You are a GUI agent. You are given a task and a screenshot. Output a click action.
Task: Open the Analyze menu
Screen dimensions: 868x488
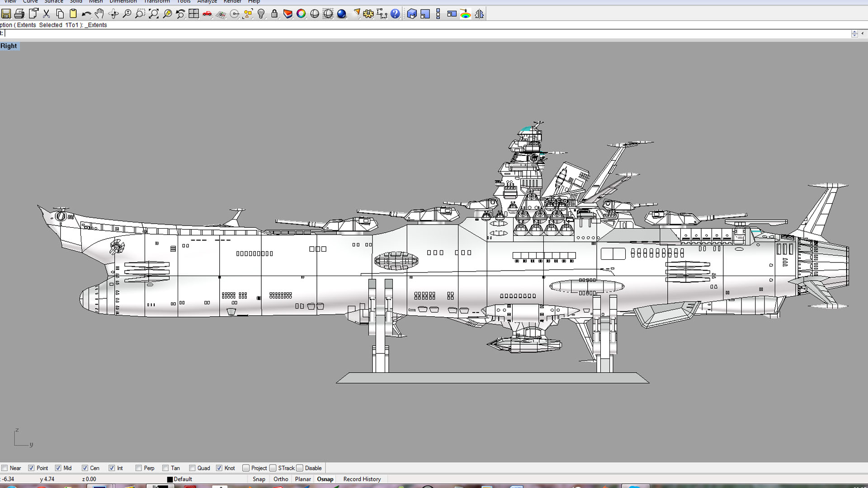207,2
